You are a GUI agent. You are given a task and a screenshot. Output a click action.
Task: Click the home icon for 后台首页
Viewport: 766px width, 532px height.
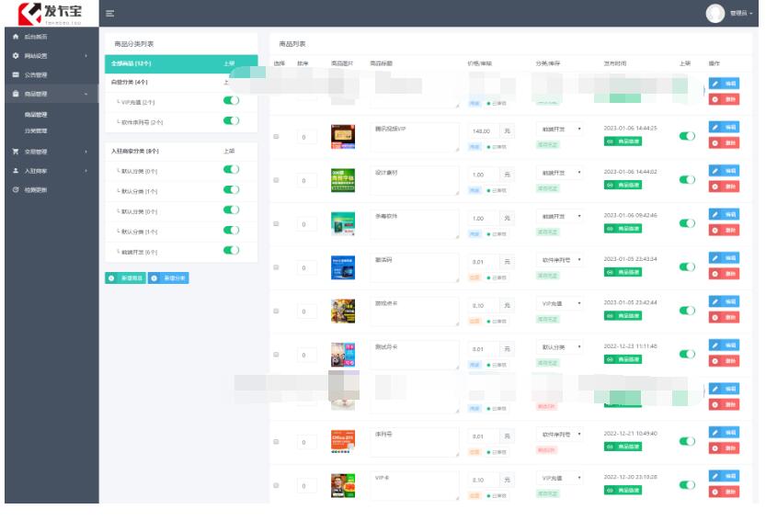click(x=16, y=37)
